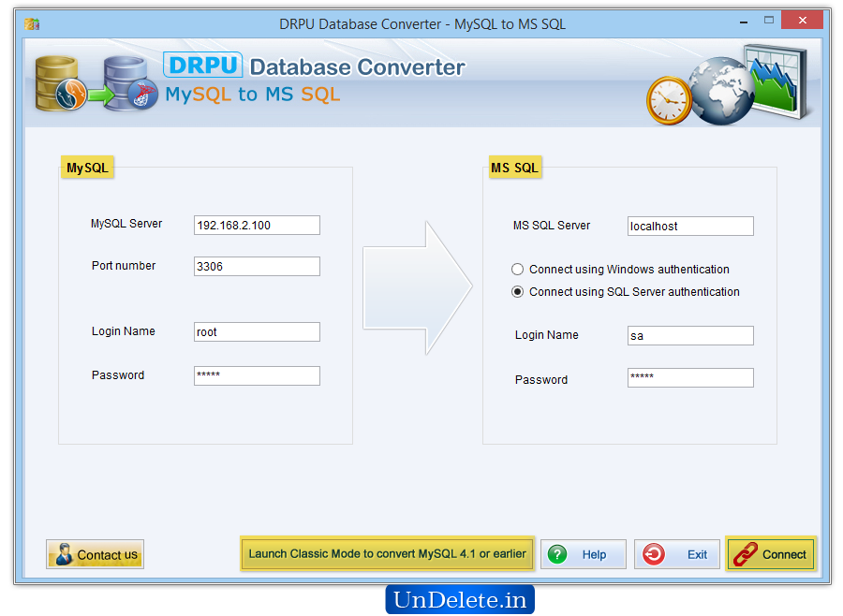This screenshot has width=843, height=616.
Task: Click the 'MySQL Server' label text
Action: click(x=126, y=224)
